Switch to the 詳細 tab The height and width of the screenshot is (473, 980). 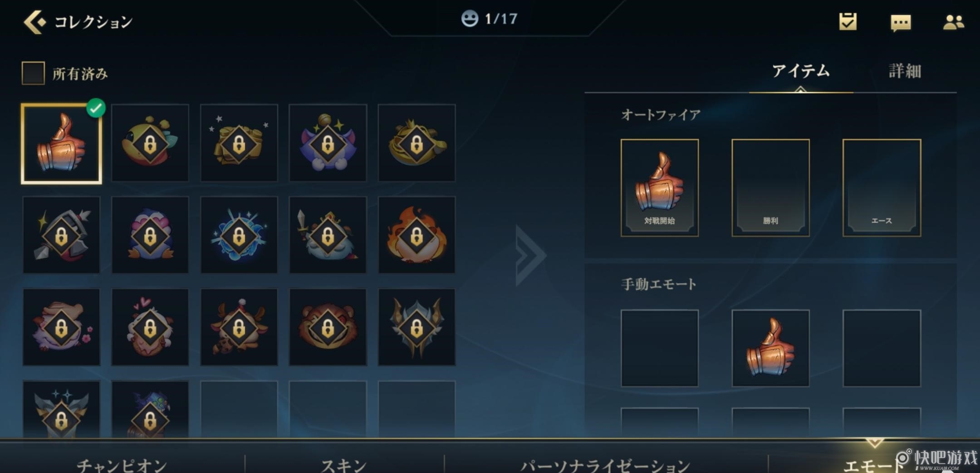(x=905, y=71)
